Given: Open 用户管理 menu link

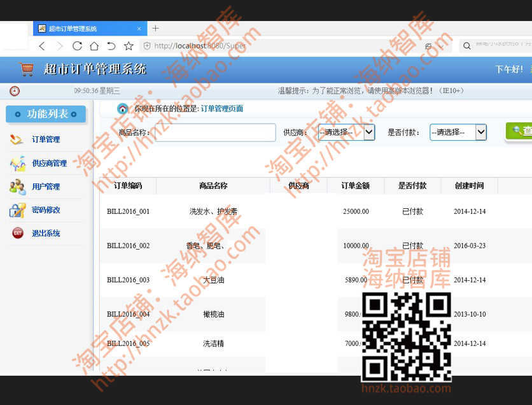Looking at the screenshot, I should pyautogui.click(x=46, y=187).
